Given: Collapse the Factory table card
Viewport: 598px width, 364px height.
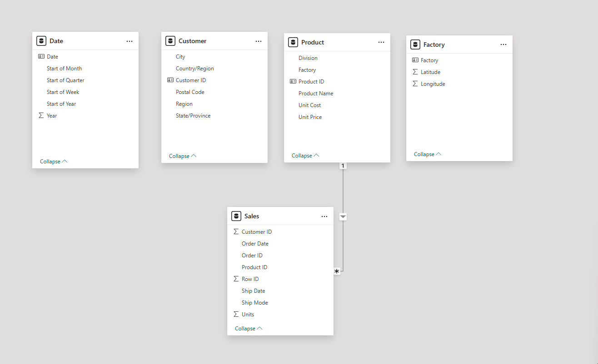Looking at the screenshot, I should tap(428, 154).
